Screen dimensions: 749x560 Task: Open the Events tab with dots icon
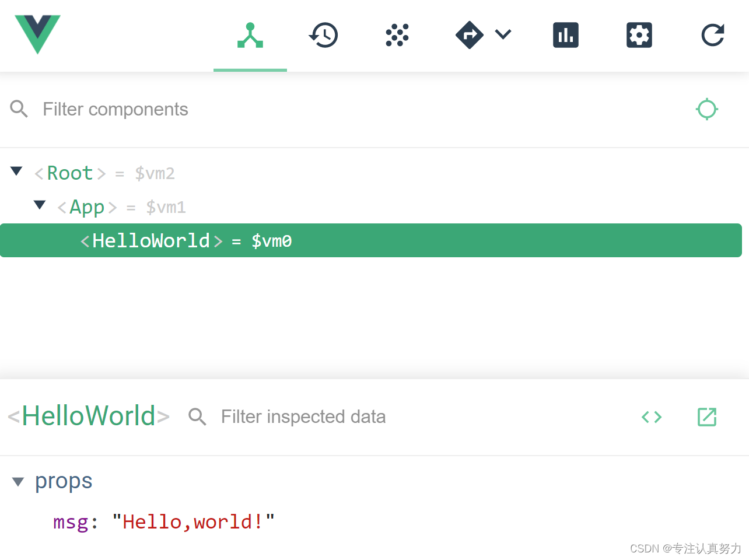pos(397,35)
